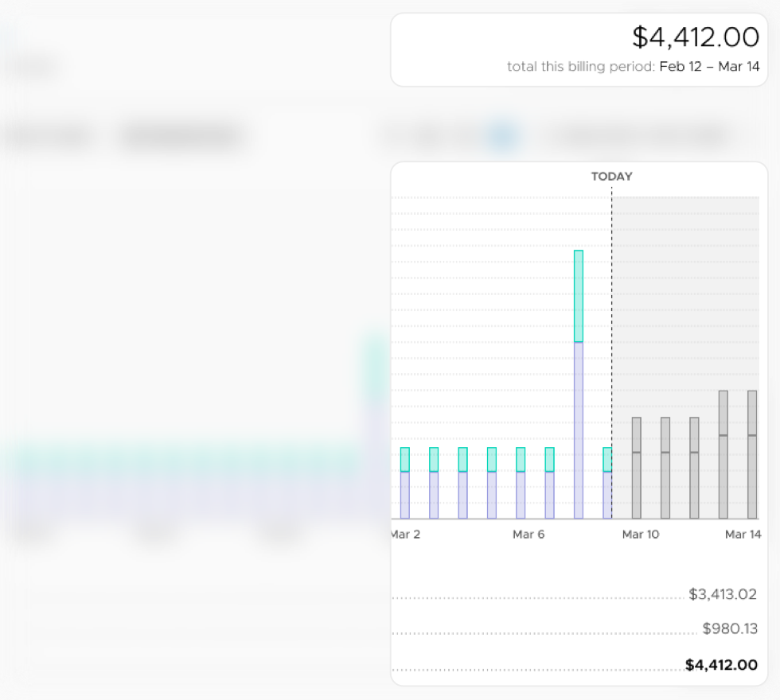Select the Feb 12 – Mar 14 billing period

[x=709, y=67]
